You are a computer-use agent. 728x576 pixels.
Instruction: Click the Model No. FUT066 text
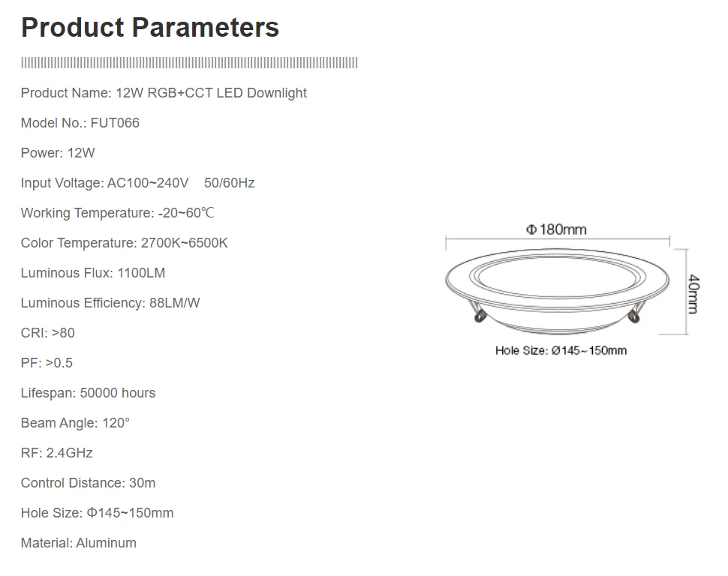point(80,123)
